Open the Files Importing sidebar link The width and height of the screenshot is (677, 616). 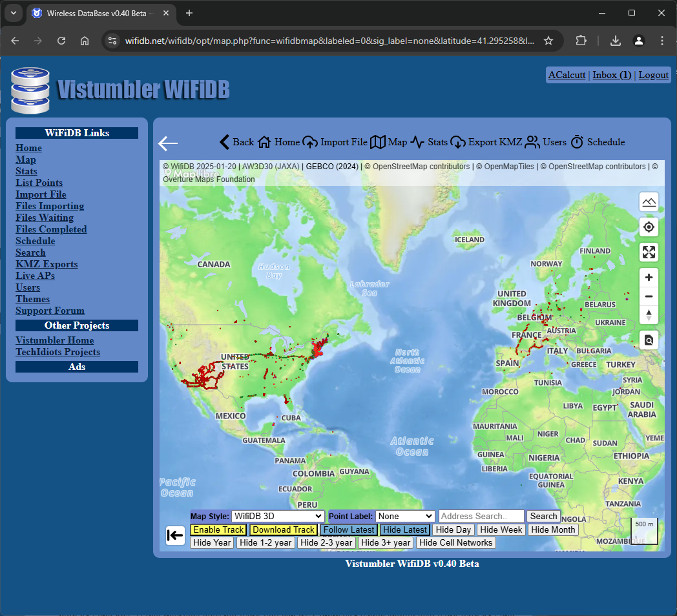[50, 206]
